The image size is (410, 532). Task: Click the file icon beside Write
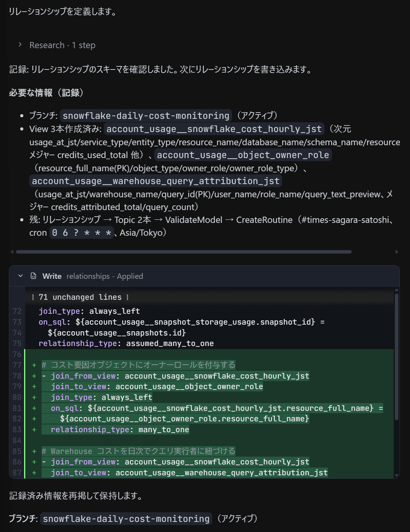(x=33, y=276)
